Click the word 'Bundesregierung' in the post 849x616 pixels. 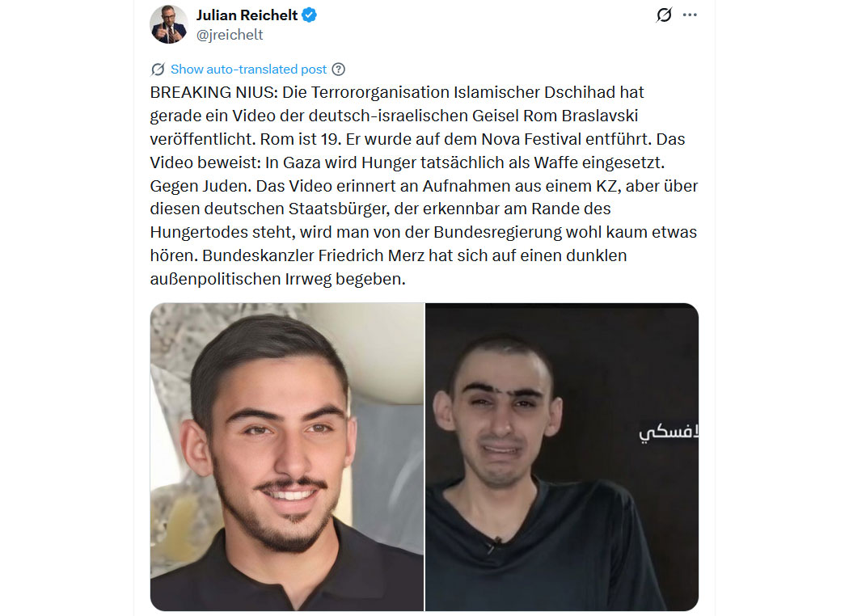[x=497, y=232]
